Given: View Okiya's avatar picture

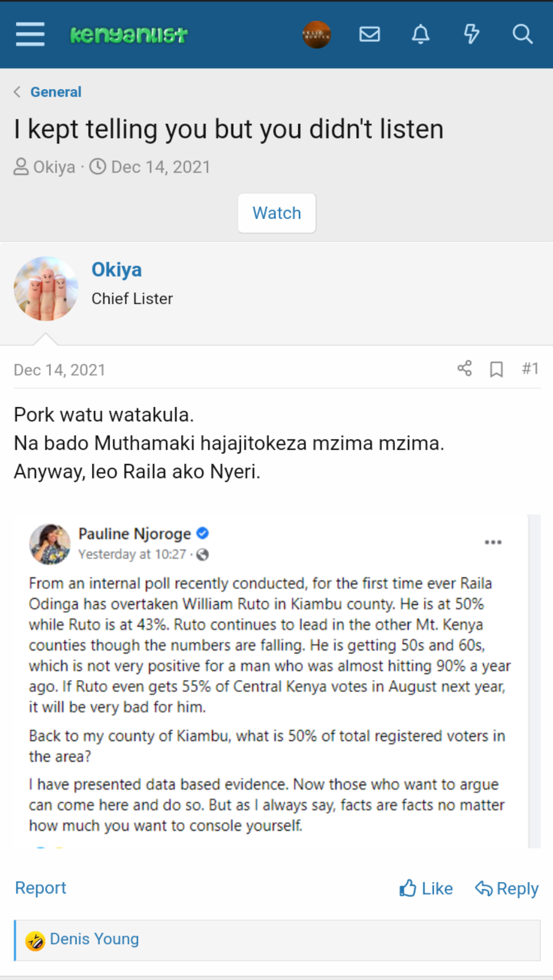Looking at the screenshot, I should (46, 289).
